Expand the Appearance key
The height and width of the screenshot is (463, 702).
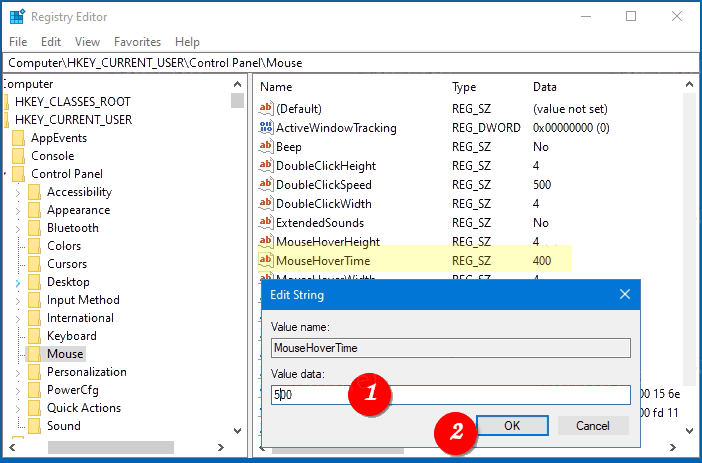(17, 211)
